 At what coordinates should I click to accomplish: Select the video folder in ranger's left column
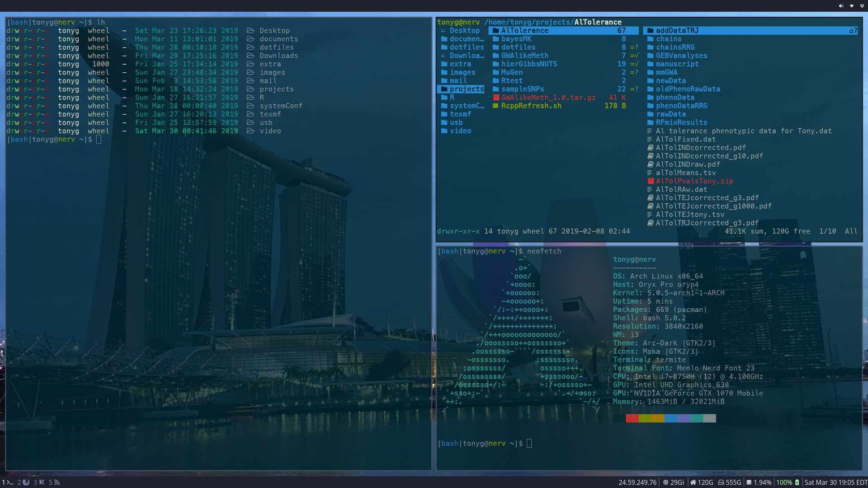click(461, 131)
